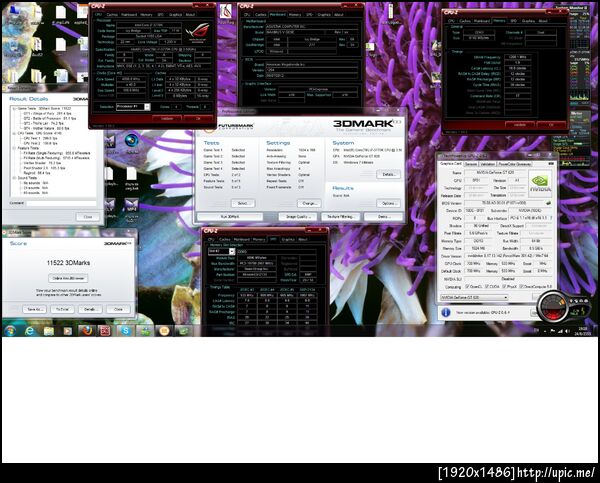Open the PowerColor Giveaway tab in GPU-Z
The height and width of the screenshot is (483, 600).
point(514,164)
